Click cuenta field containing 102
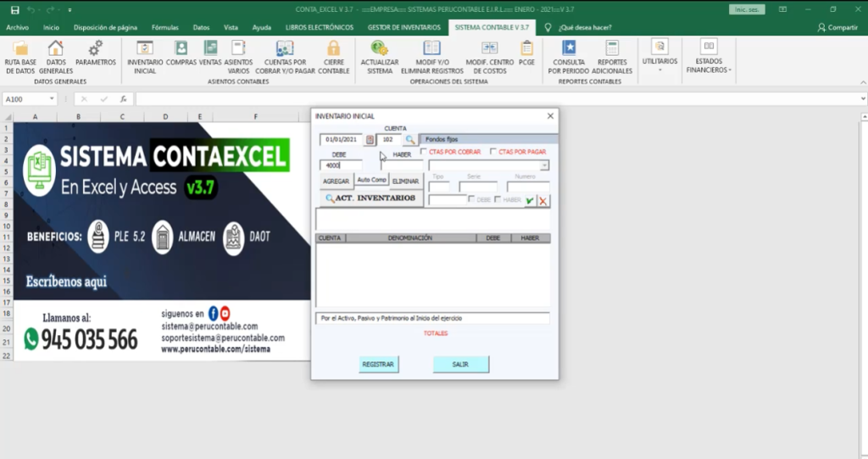The height and width of the screenshot is (459, 868). click(x=389, y=140)
